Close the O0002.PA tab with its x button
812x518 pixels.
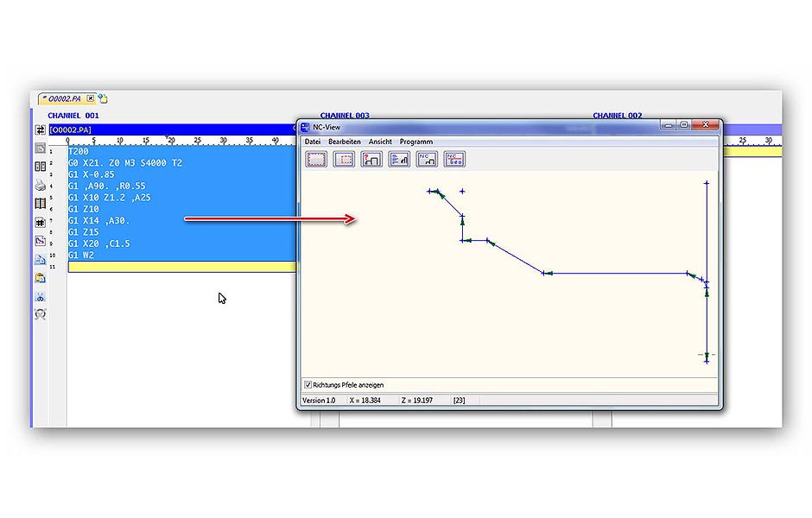point(90,98)
